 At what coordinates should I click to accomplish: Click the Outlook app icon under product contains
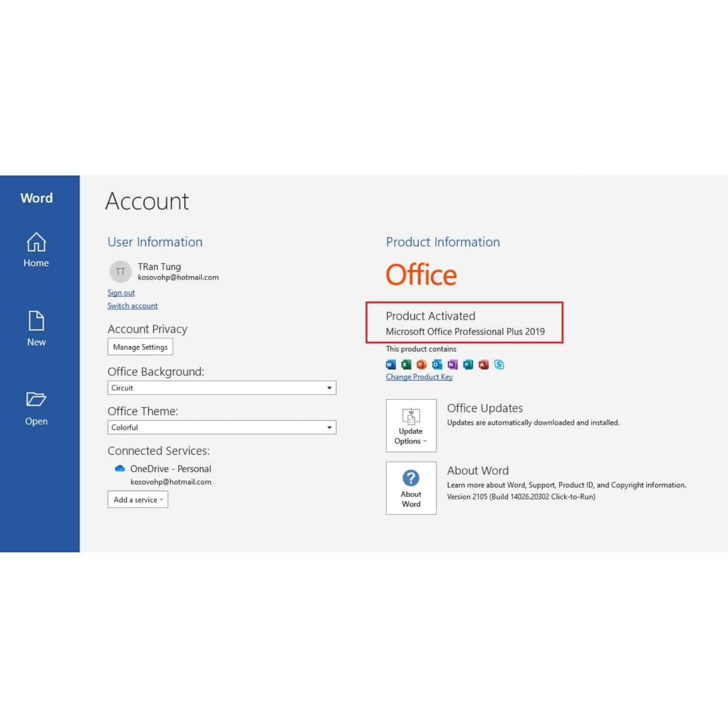pyautogui.click(x=437, y=364)
